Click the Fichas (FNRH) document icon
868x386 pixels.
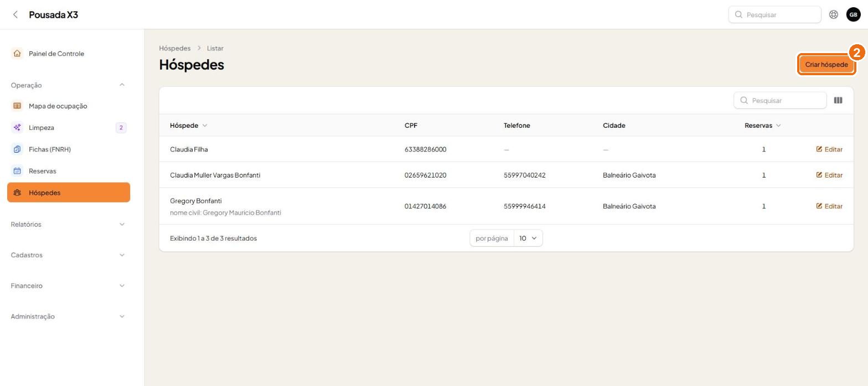pyautogui.click(x=17, y=149)
